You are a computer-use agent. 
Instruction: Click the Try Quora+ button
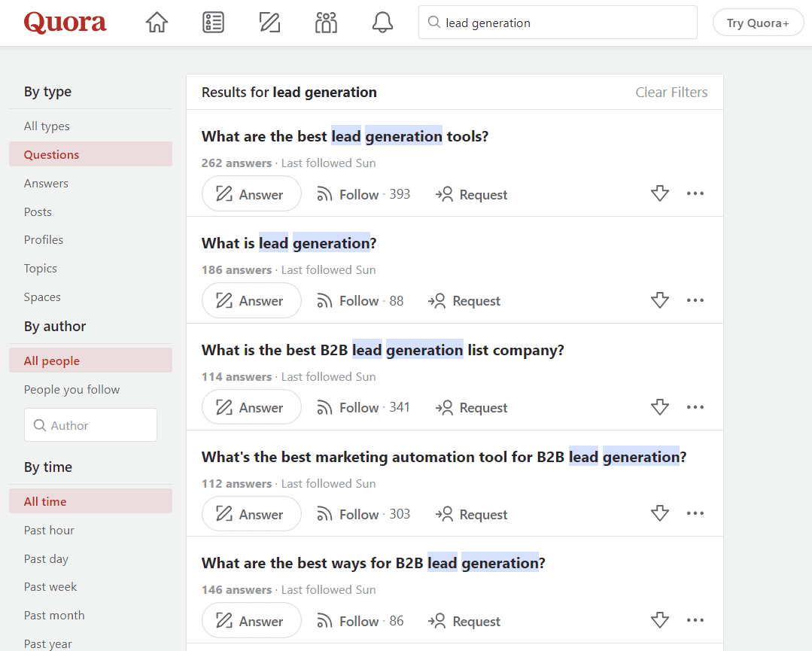pyautogui.click(x=758, y=23)
